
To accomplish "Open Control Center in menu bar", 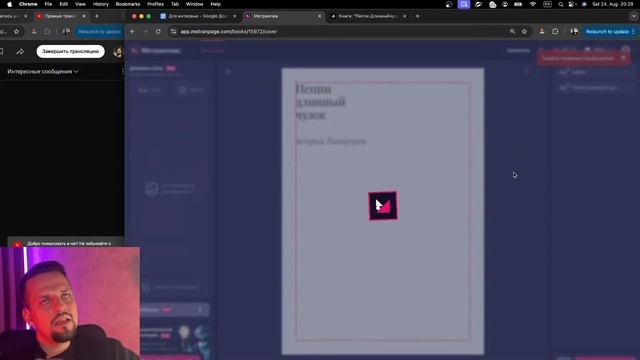I will [572, 4].
